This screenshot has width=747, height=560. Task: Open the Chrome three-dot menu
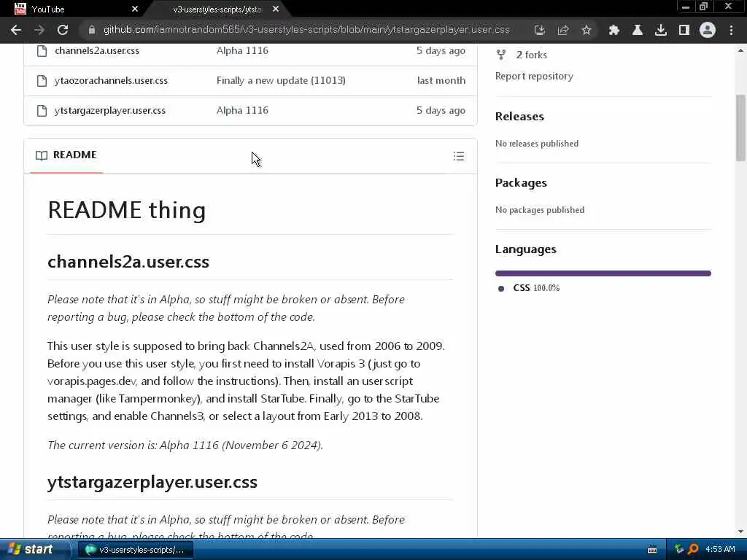click(731, 30)
